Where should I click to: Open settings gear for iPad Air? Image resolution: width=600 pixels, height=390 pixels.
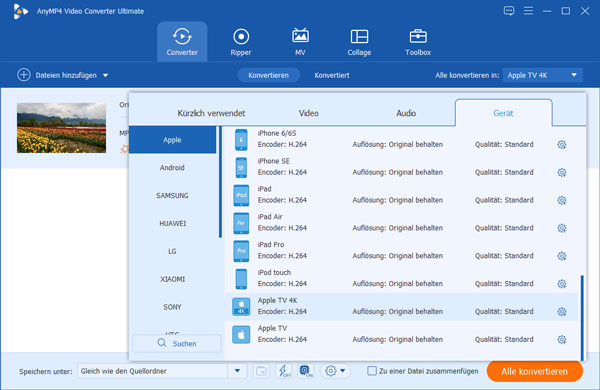pos(561,228)
